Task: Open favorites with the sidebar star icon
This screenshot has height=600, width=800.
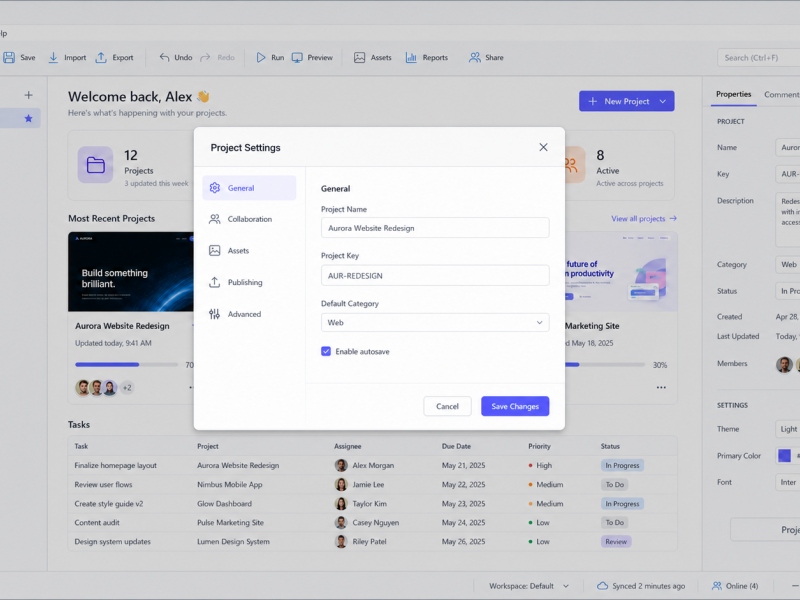Action: 29,118
